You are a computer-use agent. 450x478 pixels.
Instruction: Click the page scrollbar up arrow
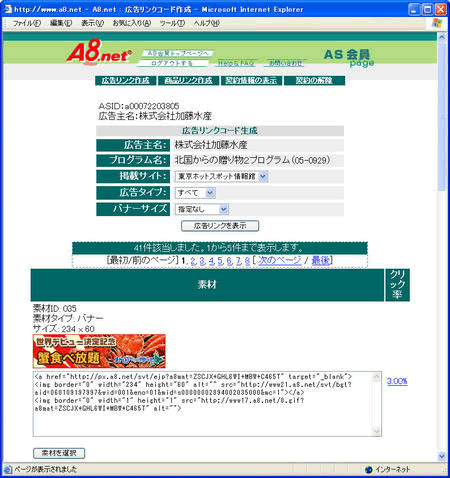(442, 37)
